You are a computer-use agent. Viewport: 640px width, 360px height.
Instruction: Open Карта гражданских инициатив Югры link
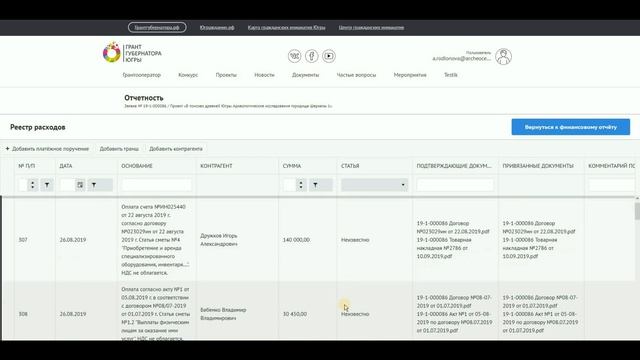[x=287, y=27]
